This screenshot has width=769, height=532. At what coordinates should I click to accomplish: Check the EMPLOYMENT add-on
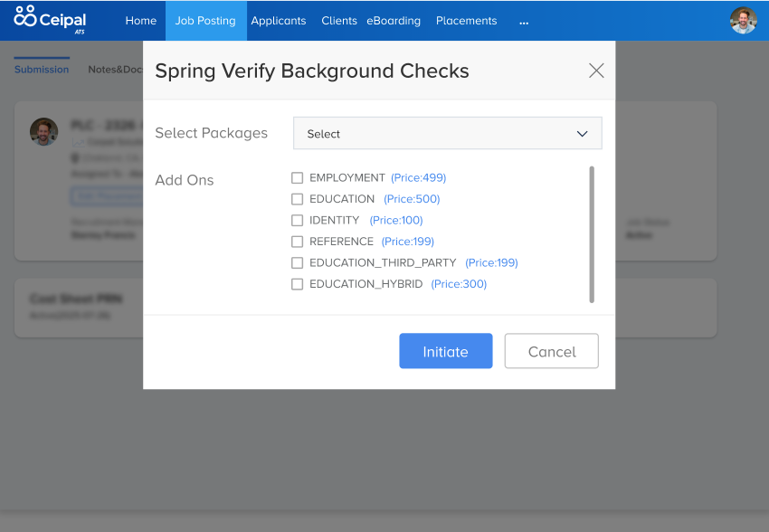(x=298, y=177)
